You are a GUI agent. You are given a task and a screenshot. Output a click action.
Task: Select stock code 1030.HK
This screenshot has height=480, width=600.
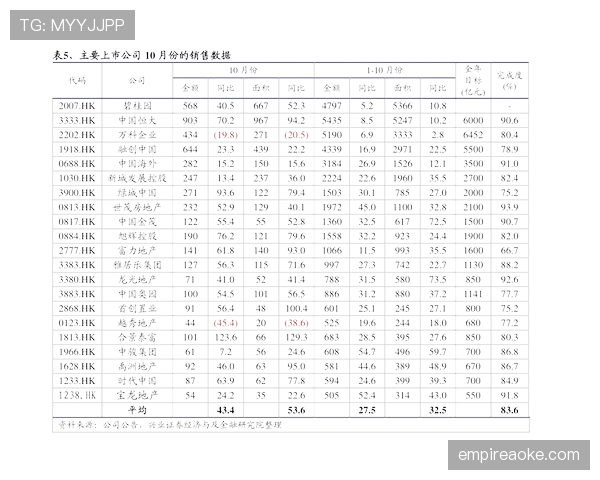[x=77, y=178]
